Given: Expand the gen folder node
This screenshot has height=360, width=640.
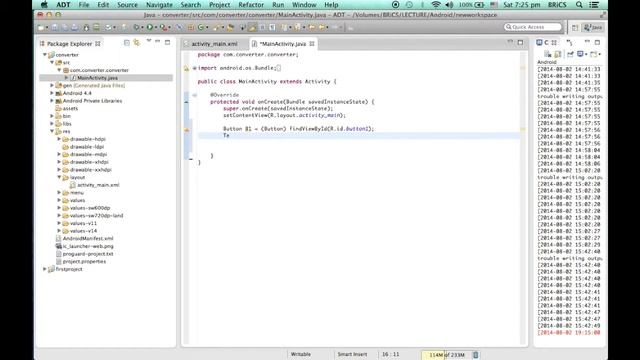Looking at the screenshot, I should [52, 85].
